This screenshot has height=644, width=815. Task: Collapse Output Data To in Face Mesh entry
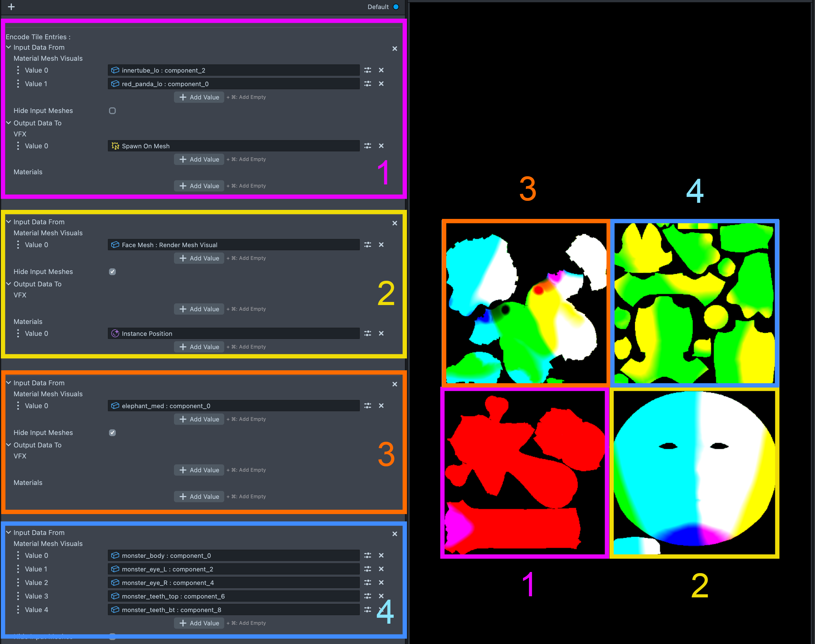click(9, 284)
